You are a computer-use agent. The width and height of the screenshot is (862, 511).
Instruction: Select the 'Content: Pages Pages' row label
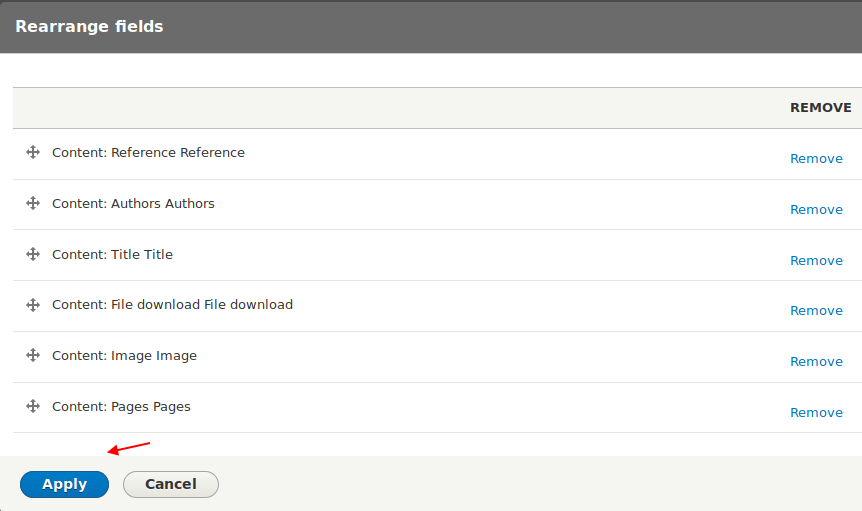pyautogui.click(x=121, y=407)
